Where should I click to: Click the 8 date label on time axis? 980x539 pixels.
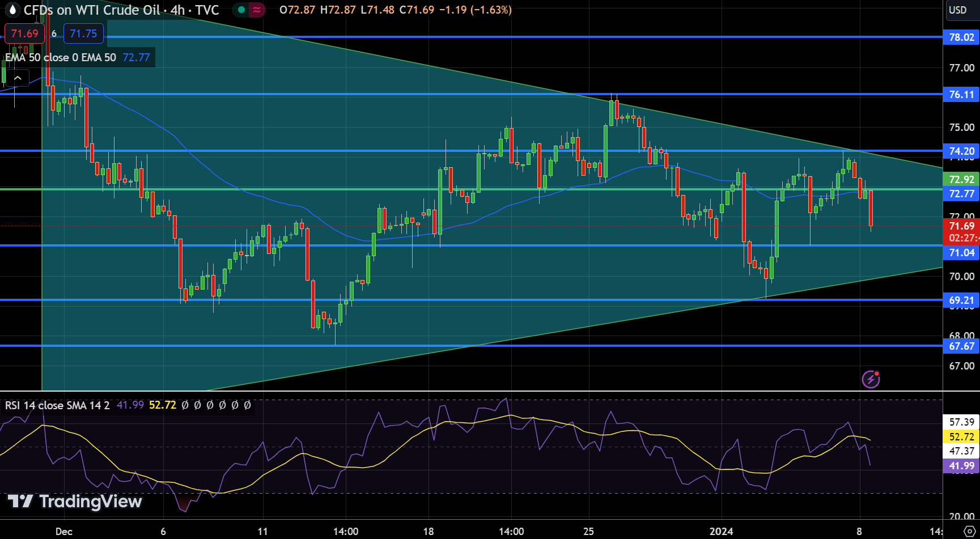coord(859,532)
